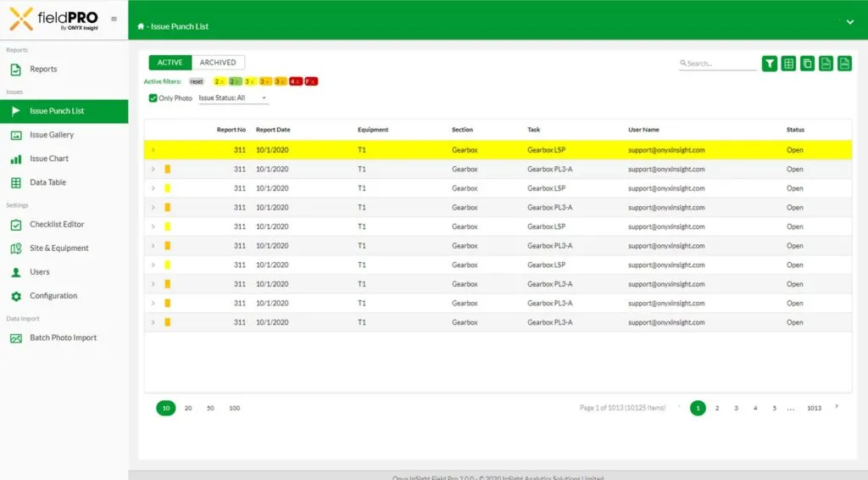
Task: Click the home icon in the breadcrumb
Action: tap(141, 26)
